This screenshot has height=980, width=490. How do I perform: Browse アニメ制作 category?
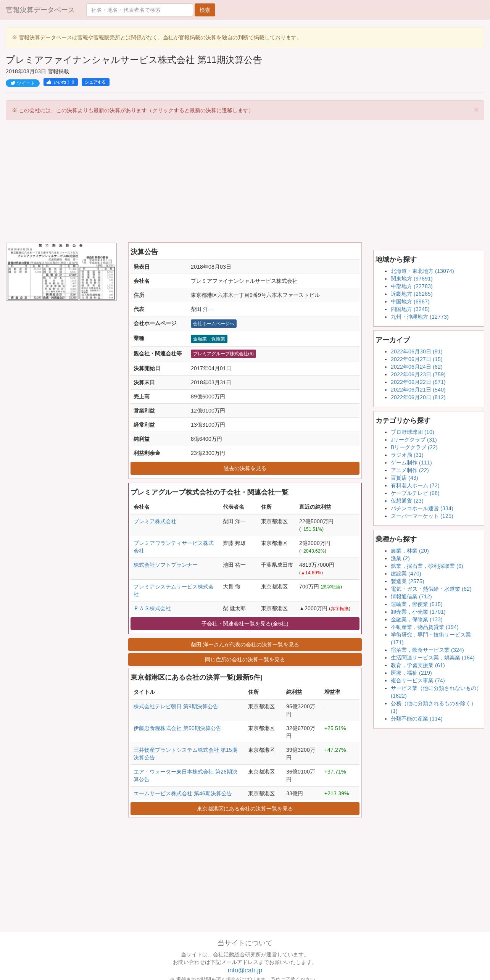coord(410,470)
